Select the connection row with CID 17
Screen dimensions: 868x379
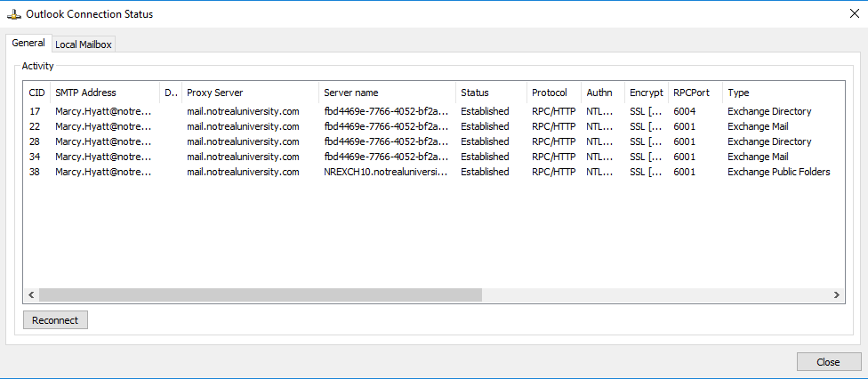coord(434,111)
